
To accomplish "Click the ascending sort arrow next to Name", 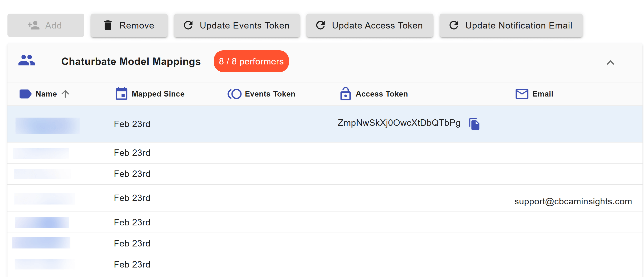I will [65, 94].
